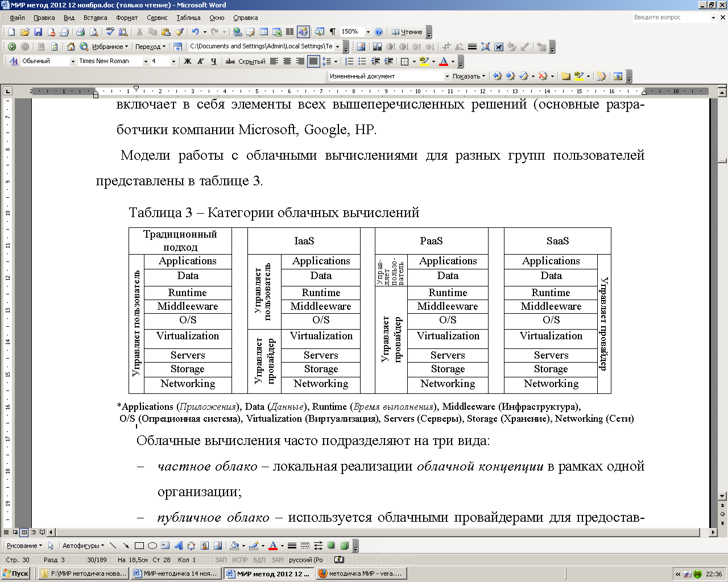Screen dimensions: 728x582
Task: Open the Рисование drawing menu button
Action: tap(24, 546)
